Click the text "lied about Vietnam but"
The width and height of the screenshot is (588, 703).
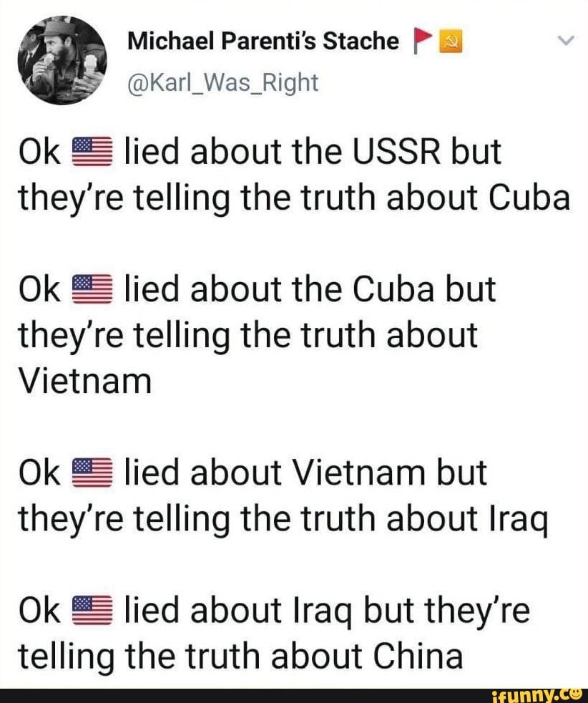(305, 472)
